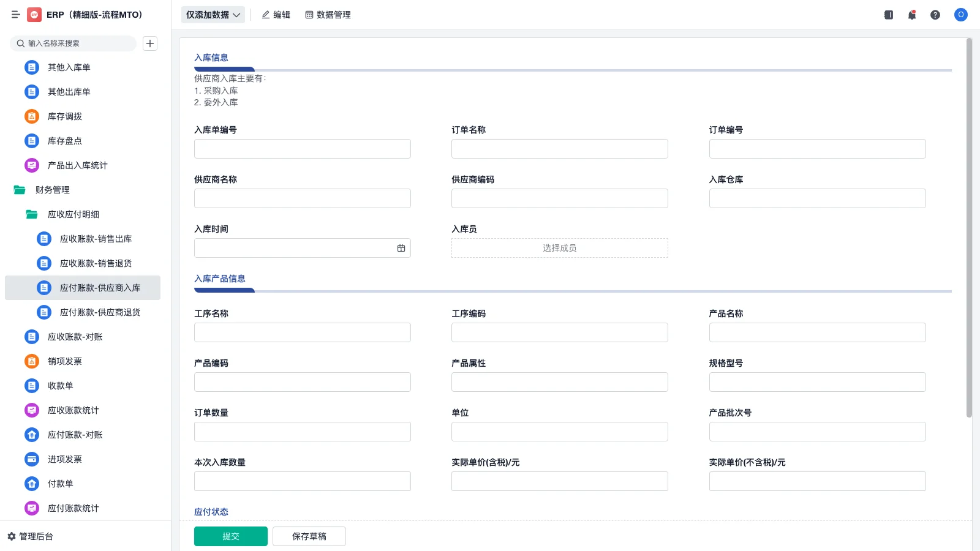Screen dimensions: 980x551
Task: Open the 仅添加数据 dropdown
Action: click(x=213, y=14)
